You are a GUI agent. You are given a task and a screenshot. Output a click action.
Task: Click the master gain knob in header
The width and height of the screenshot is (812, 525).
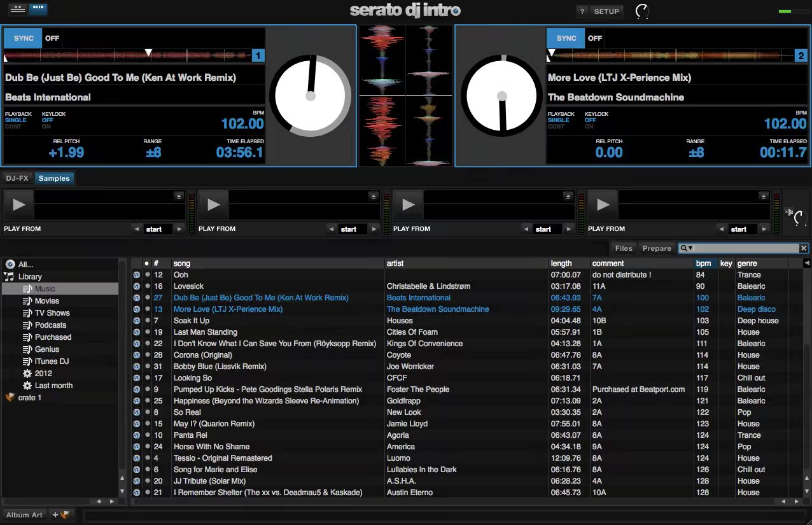click(643, 11)
